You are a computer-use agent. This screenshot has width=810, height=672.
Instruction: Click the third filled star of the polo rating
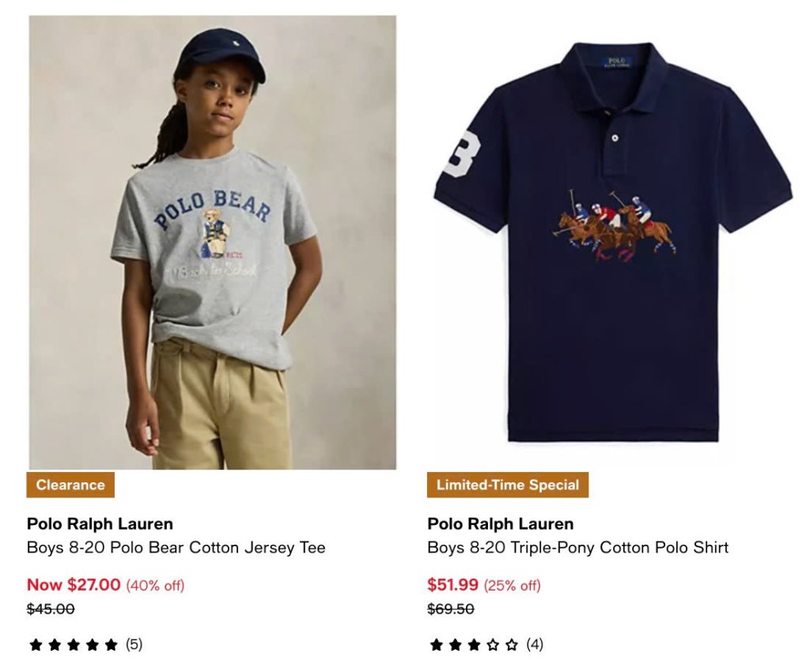coord(474,644)
